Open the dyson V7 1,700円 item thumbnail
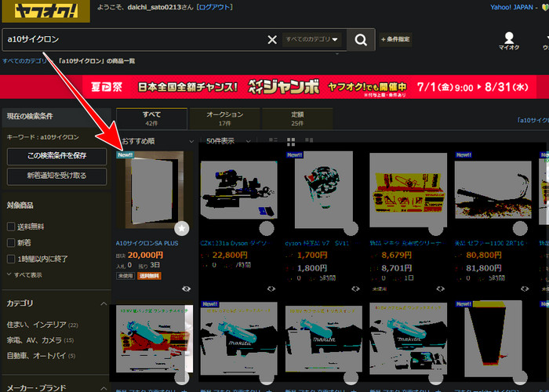Screen dimensions: 549x392 pyautogui.click(x=323, y=190)
